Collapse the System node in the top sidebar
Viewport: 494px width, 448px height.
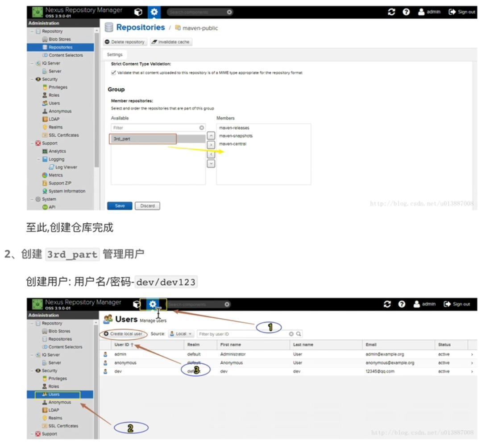32,199
